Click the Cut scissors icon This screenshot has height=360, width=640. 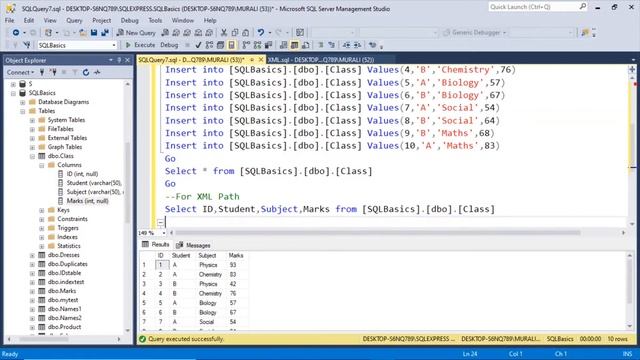coord(224,33)
